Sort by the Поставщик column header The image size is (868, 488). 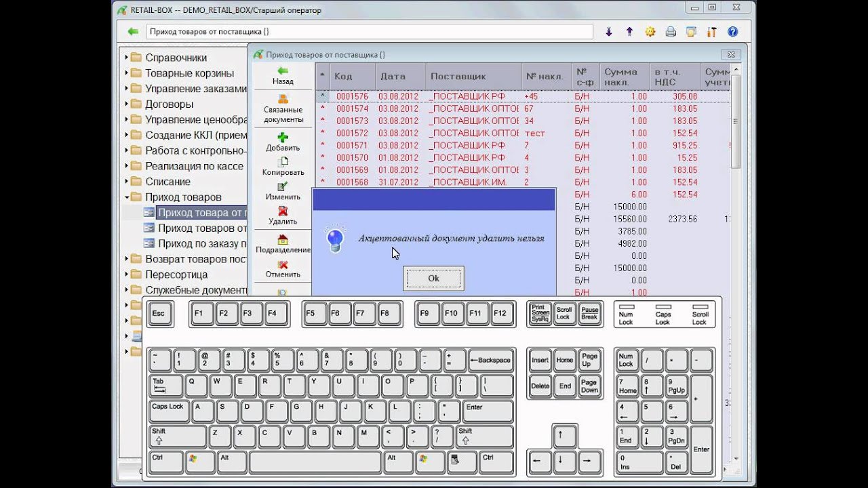[x=474, y=77]
